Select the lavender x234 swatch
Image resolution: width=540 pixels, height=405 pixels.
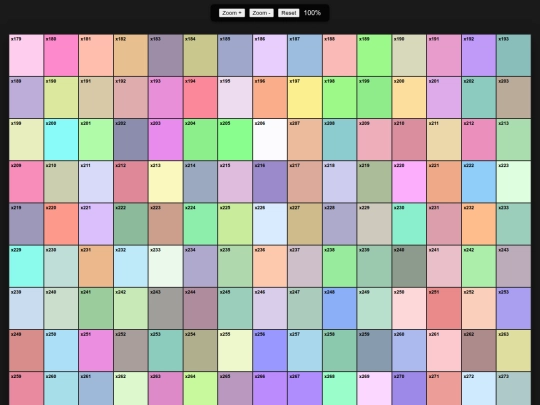pos(200,266)
